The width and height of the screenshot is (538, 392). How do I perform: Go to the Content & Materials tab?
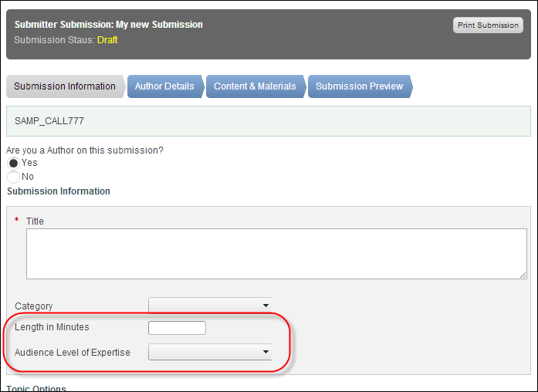point(255,86)
